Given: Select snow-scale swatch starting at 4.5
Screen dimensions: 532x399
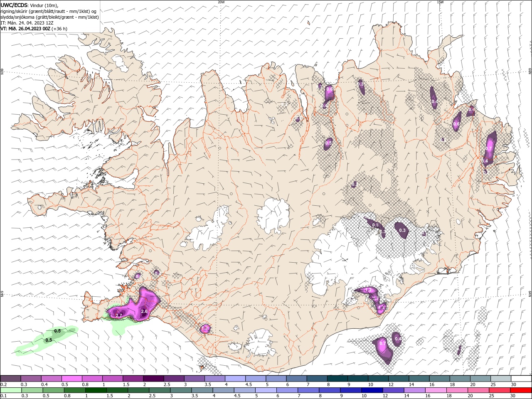Looking at the screenshot, I should click(255, 379).
